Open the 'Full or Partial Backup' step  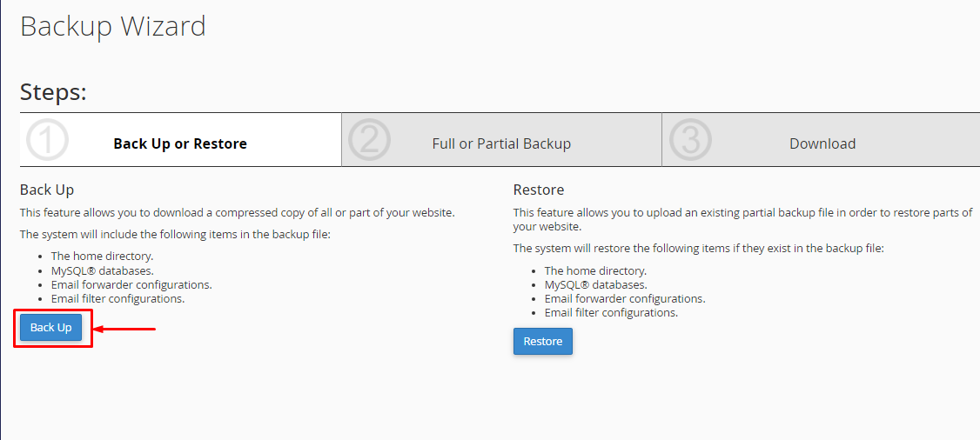point(501,143)
